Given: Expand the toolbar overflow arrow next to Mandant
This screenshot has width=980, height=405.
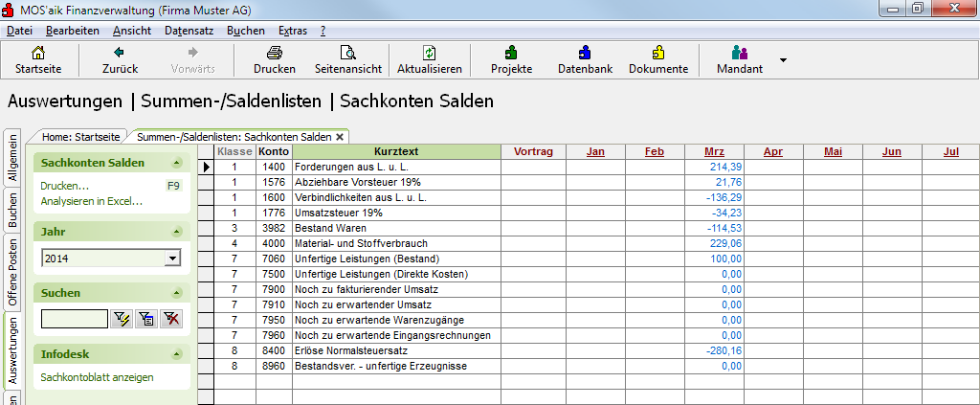Looking at the screenshot, I should click(783, 60).
